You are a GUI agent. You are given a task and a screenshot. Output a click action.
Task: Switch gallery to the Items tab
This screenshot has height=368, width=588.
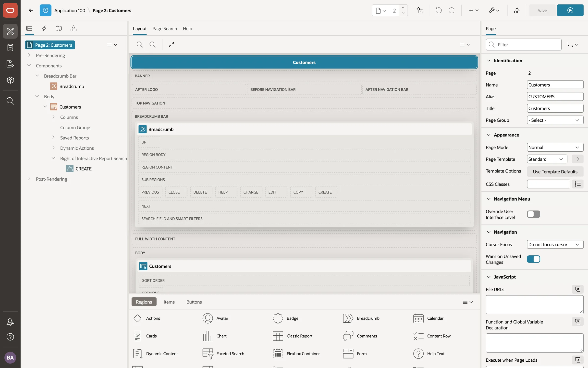169,302
